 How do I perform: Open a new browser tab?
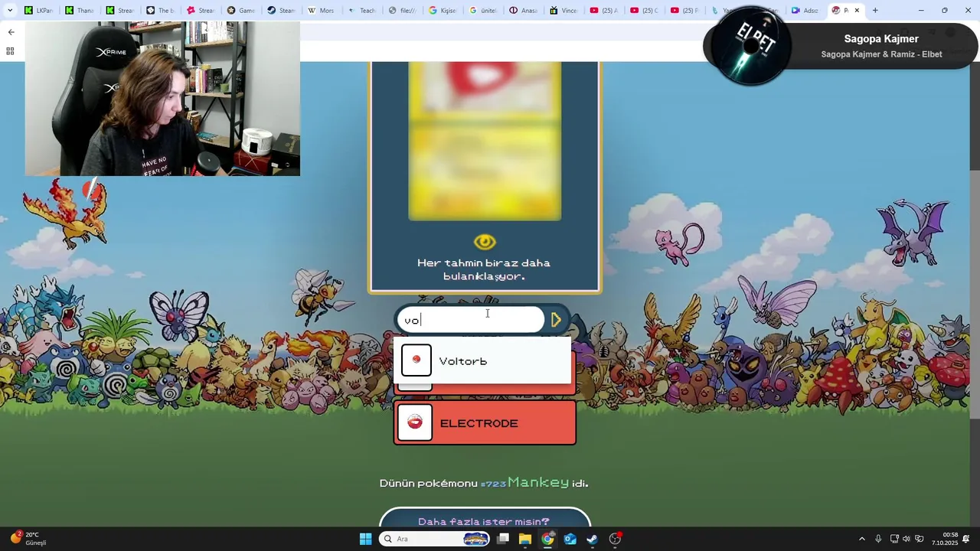(875, 11)
